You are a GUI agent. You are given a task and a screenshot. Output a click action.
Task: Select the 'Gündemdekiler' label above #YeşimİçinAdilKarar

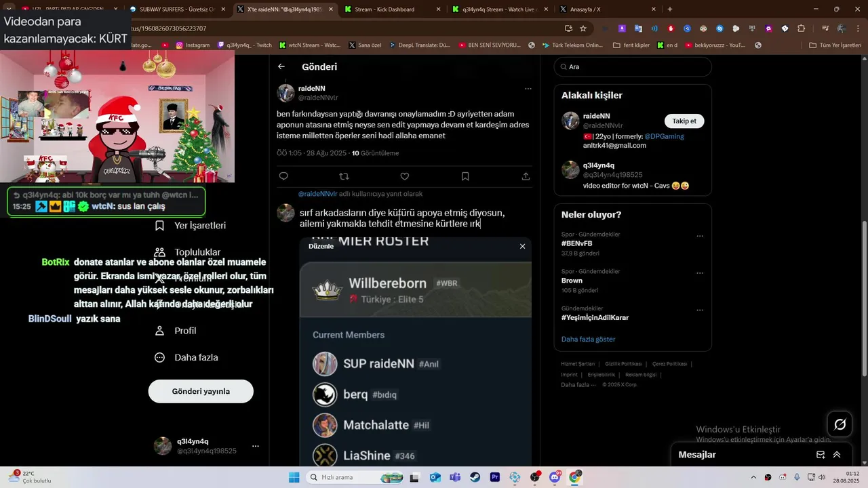click(x=582, y=308)
